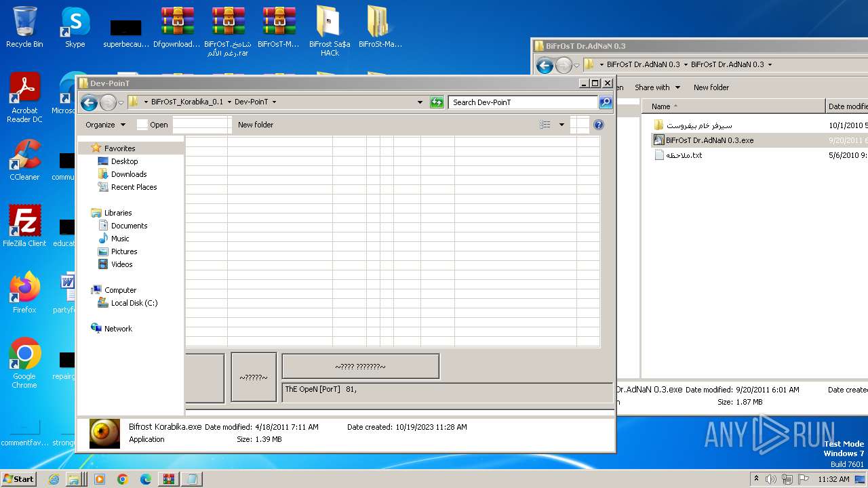
Task: Click Forward arrow in Dev-PoinT window
Action: tap(108, 103)
